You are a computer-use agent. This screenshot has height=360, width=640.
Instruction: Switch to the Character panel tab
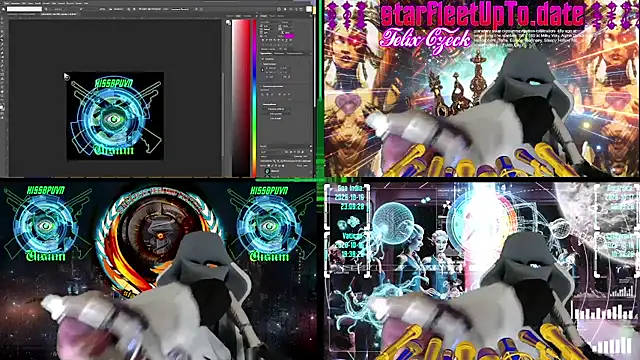(x=264, y=16)
